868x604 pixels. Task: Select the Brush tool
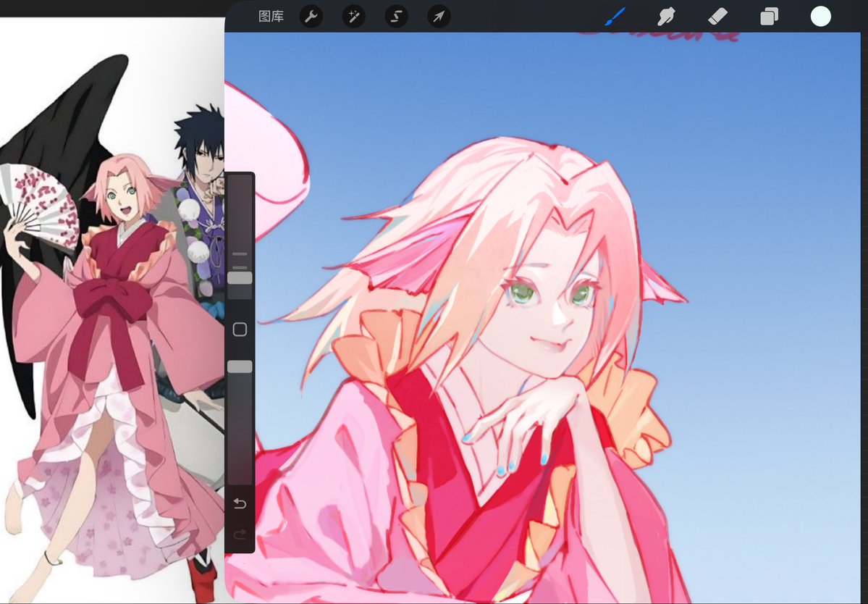coord(615,17)
